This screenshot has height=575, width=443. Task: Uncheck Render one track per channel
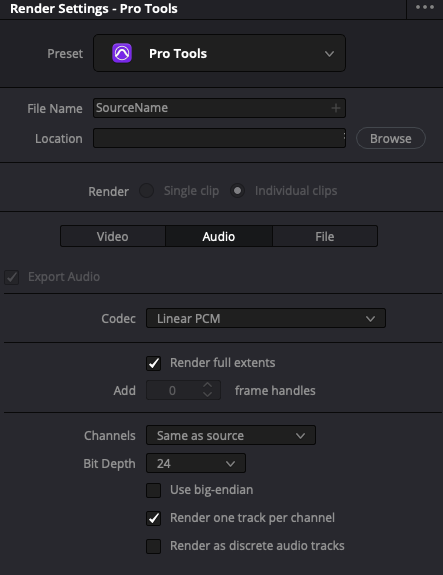(153, 518)
